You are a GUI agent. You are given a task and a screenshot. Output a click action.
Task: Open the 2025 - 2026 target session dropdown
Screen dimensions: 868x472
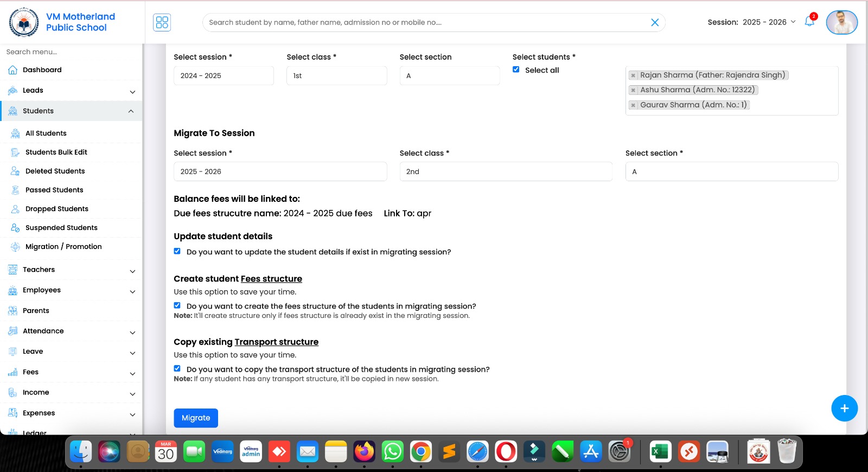click(280, 171)
